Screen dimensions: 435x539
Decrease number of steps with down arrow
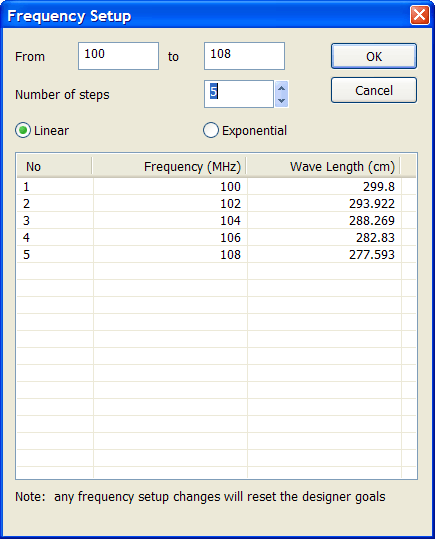pos(282,100)
